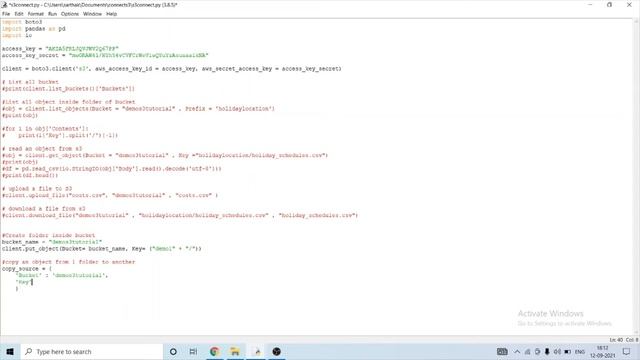
Task: Click the commented pd.read_csv line
Action: click(x=111, y=169)
